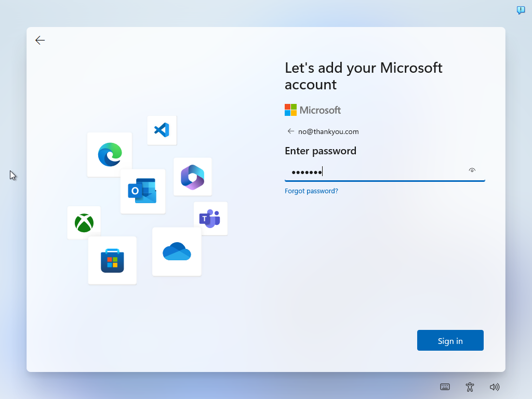532x399 pixels.
Task: Click the Microsoft Edge icon
Action: (109, 154)
